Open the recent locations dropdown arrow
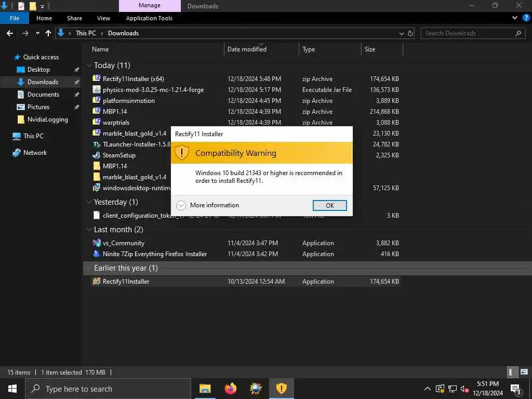The height and width of the screenshot is (399, 532). 37,33
